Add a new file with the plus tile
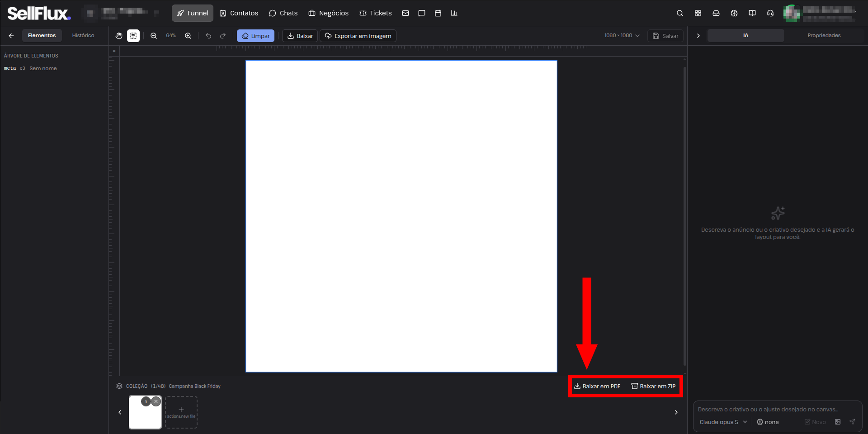The image size is (868, 434). 181,412
